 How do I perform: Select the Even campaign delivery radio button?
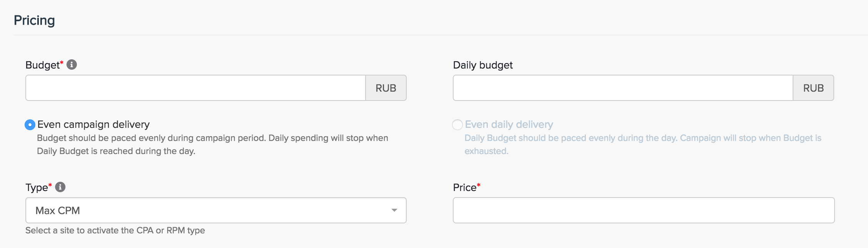click(30, 125)
